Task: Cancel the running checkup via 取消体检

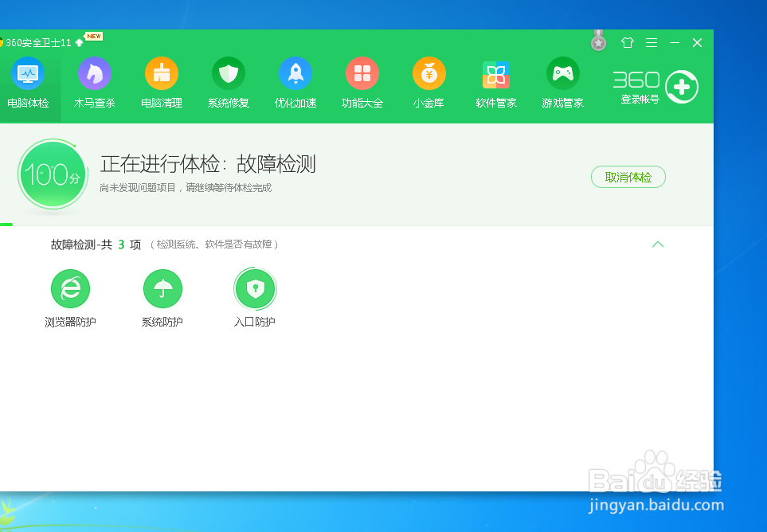Action: click(628, 177)
